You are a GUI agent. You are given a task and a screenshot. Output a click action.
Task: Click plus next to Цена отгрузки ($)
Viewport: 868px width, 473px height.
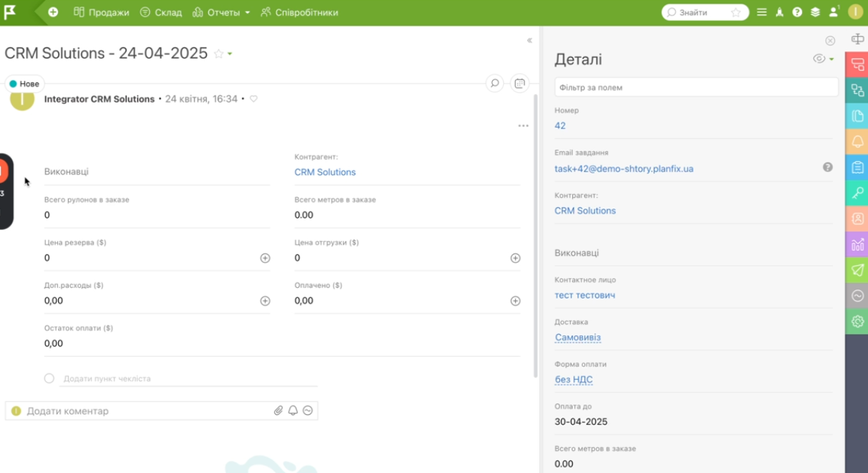click(515, 258)
